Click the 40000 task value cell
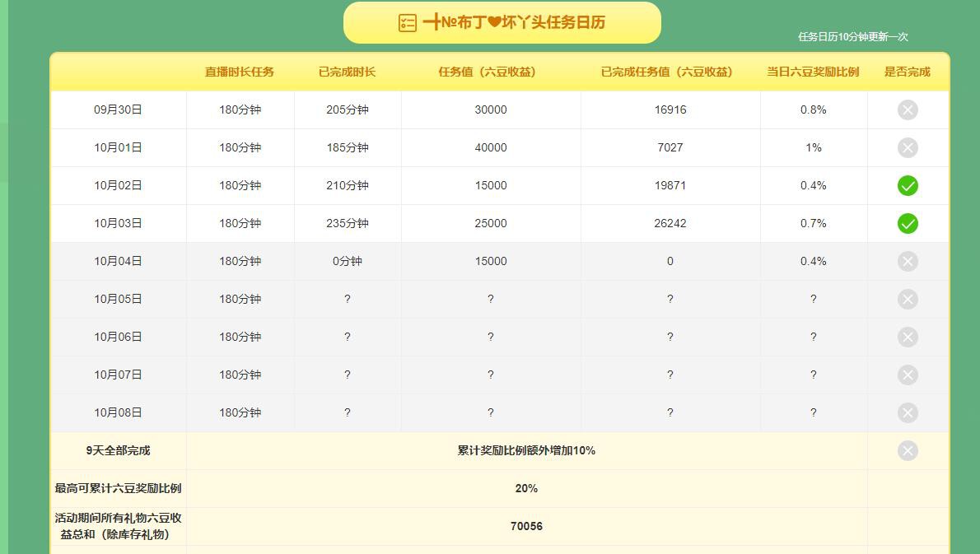 (491, 148)
